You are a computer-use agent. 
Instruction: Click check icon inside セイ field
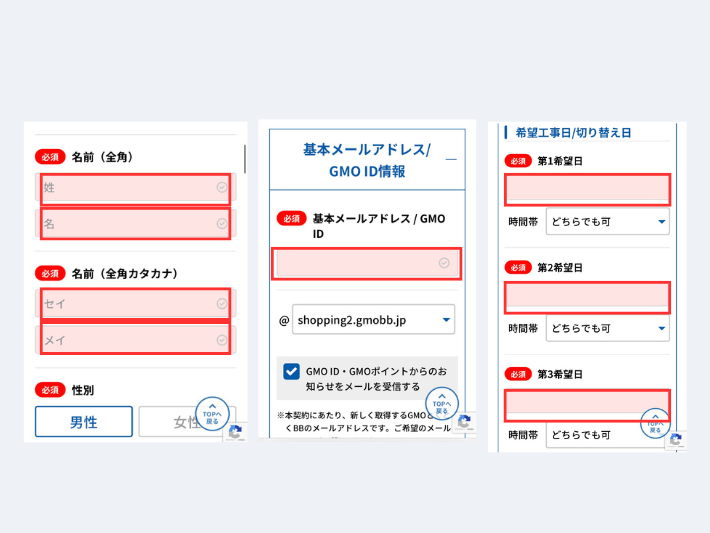coord(222,303)
